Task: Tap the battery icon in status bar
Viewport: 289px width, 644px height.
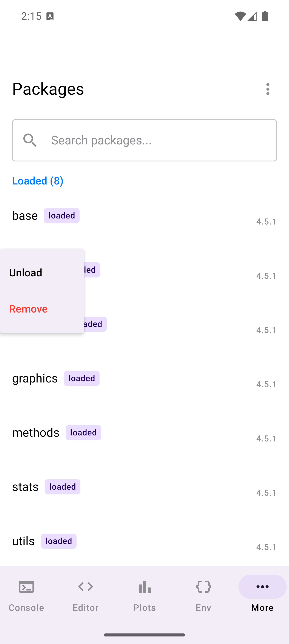Action: point(265,17)
